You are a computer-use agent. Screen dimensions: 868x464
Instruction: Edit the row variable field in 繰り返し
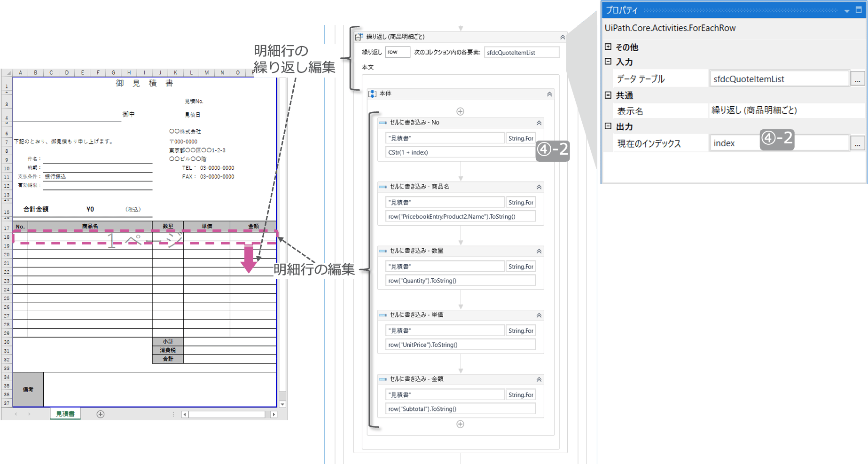point(398,52)
